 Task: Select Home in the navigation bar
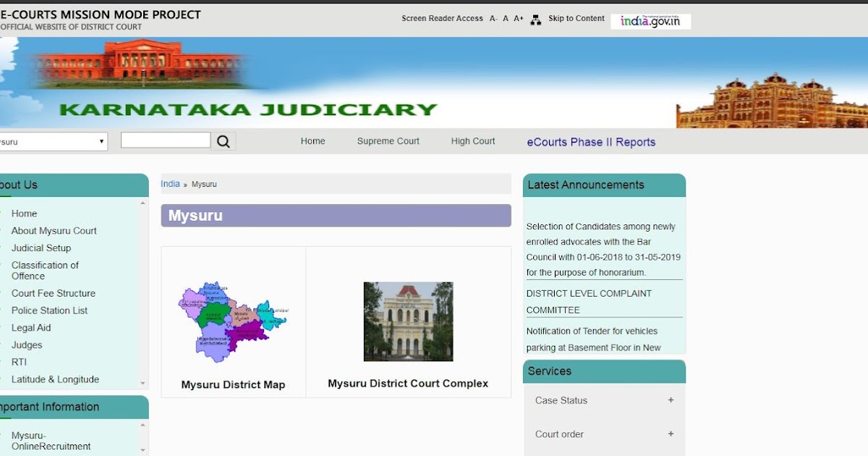pyautogui.click(x=312, y=140)
